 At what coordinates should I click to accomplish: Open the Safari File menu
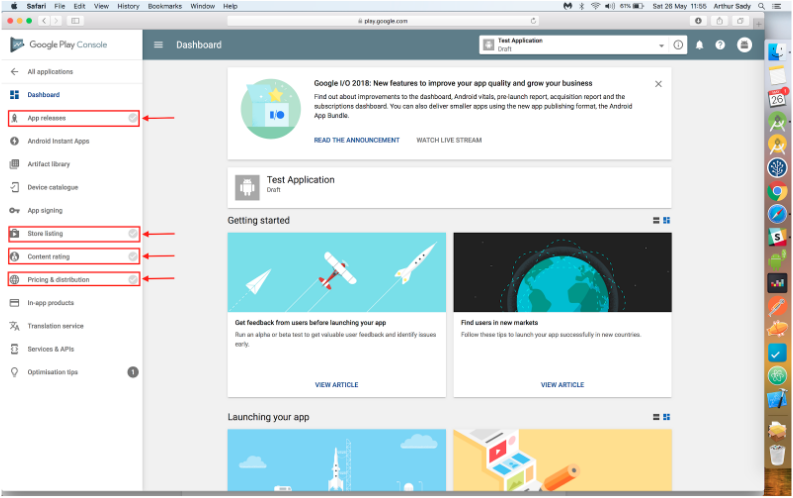coord(60,6)
